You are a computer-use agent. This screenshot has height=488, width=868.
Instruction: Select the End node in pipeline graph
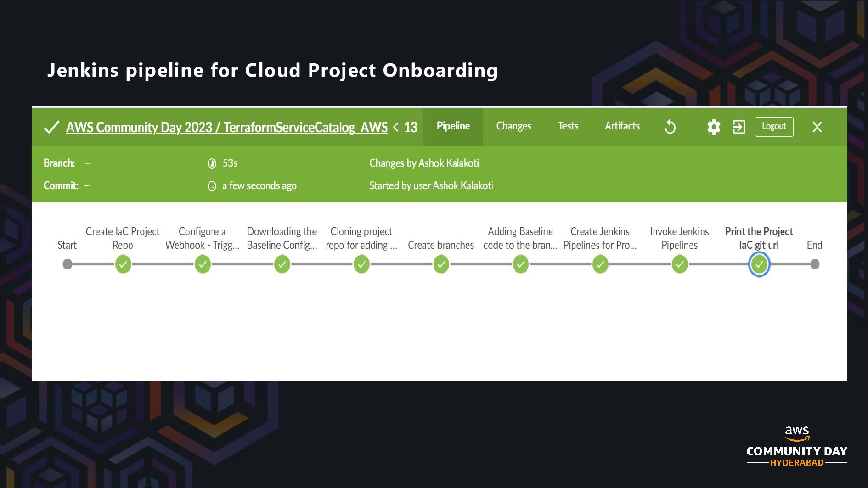point(815,264)
